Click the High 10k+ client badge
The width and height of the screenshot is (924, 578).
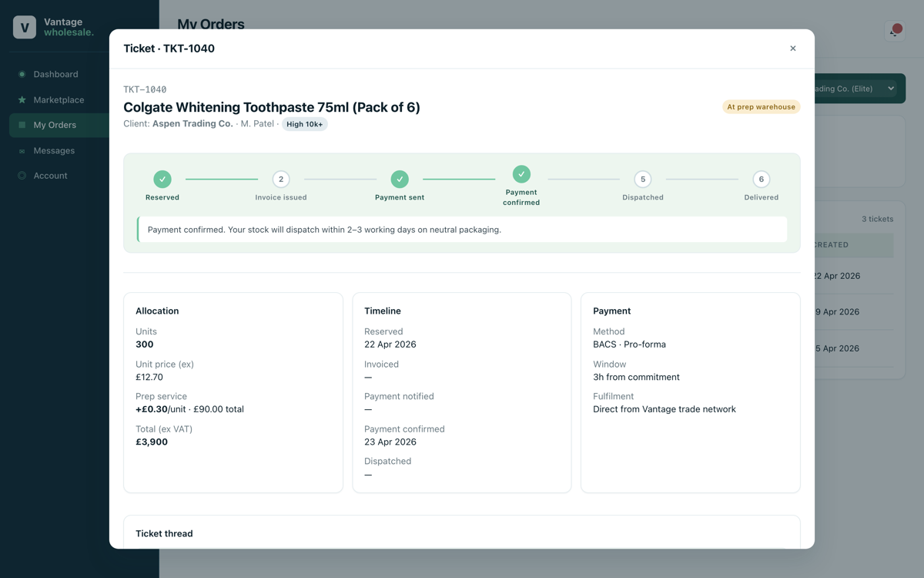305,124
